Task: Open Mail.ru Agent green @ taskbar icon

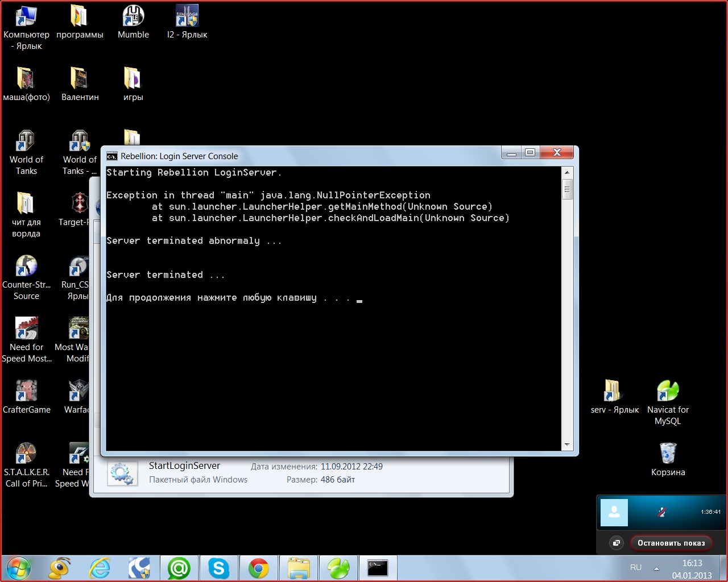Action: point(179,568)
